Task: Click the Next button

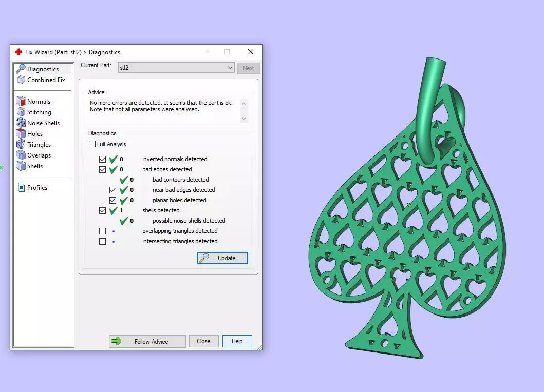Action: point(249,68)
